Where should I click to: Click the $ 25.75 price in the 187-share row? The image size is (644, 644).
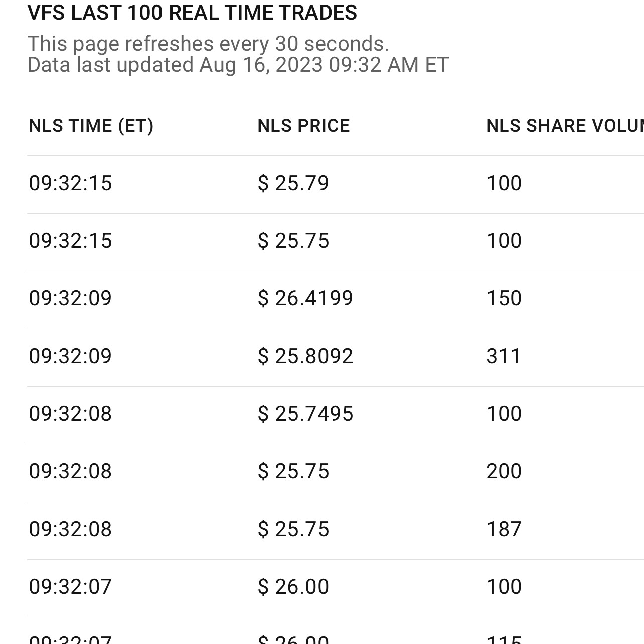[293, 529]
